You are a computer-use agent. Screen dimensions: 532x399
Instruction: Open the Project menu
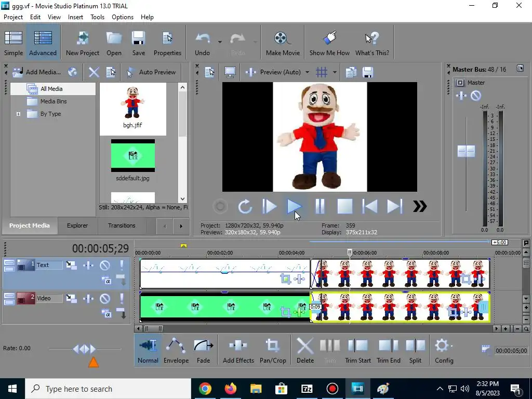13,17
